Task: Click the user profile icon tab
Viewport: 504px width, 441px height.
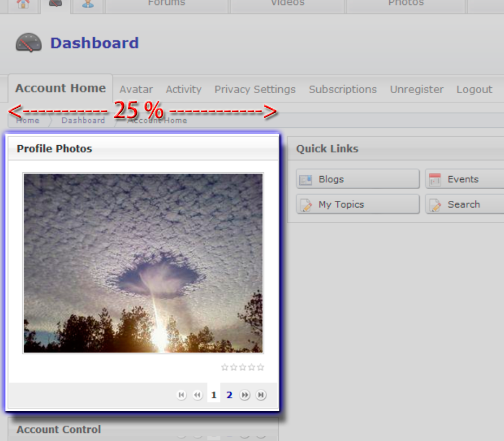Action: [x=87, y=4]
